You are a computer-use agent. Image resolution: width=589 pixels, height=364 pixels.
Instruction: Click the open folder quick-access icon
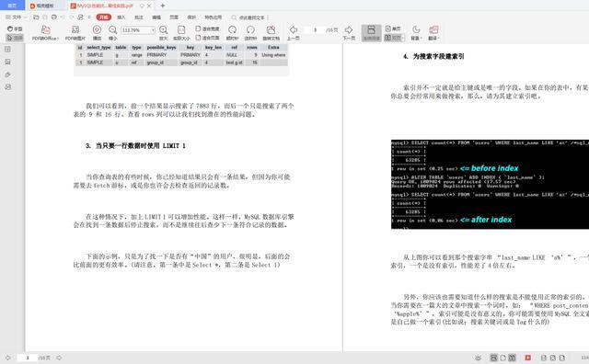coord(36,17)
